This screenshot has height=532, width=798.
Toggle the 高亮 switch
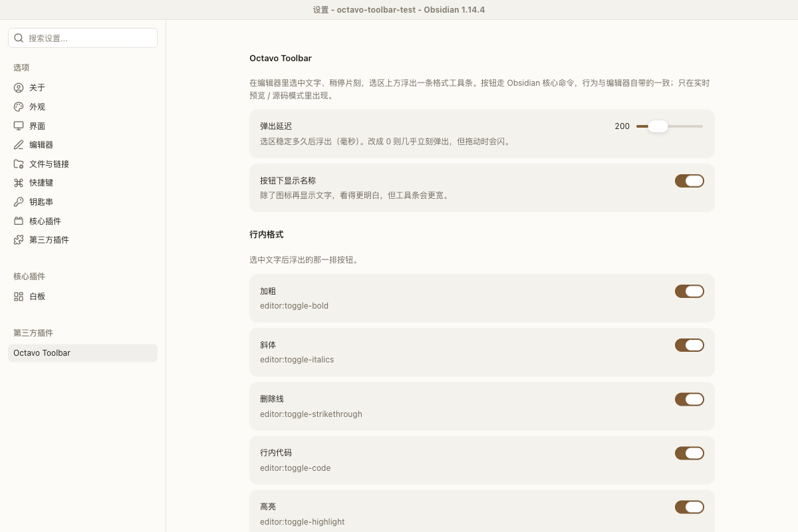click(690, 507)
